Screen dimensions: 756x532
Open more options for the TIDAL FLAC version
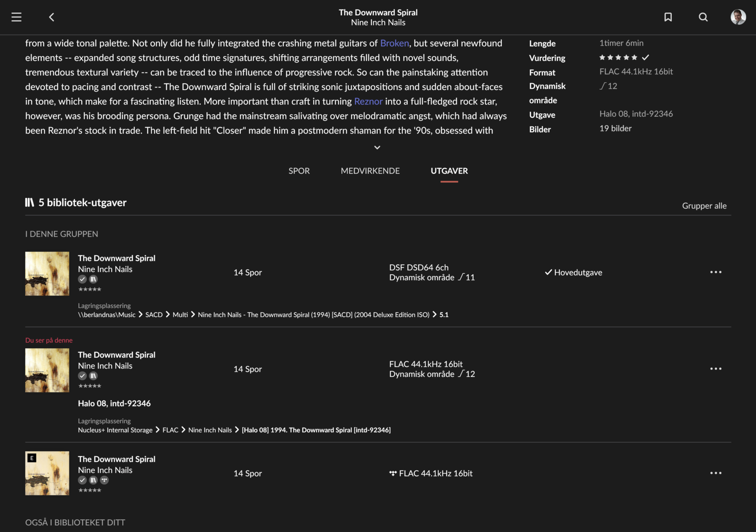(x=716, y=473)
